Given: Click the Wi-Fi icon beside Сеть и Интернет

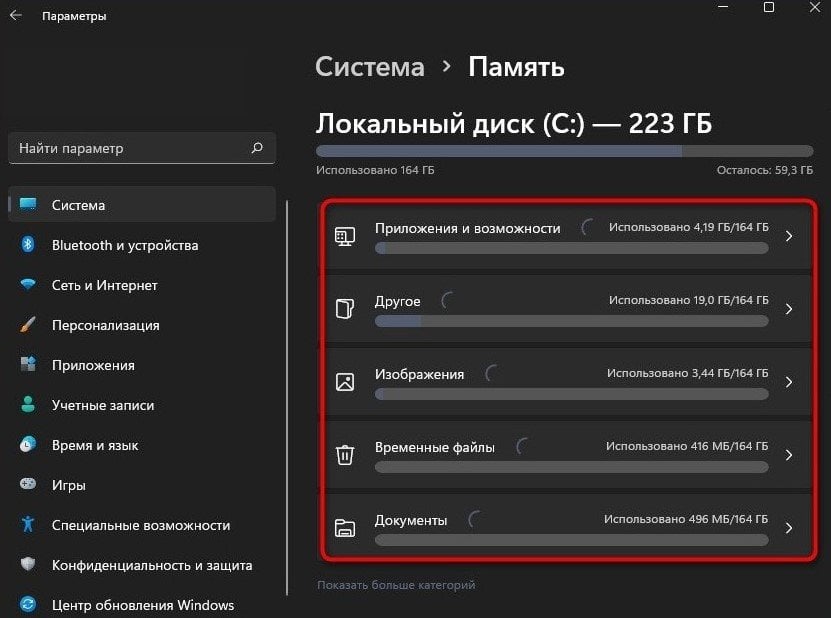Looking at the screenshot, I should pyautogui.click(x=28, y=284).
